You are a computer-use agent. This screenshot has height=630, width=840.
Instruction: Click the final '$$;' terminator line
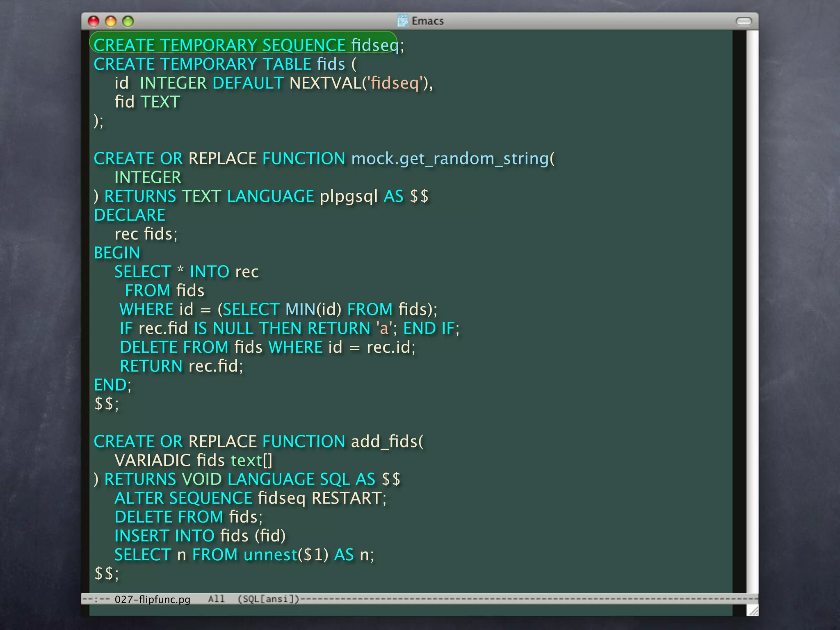coord(106,573)
